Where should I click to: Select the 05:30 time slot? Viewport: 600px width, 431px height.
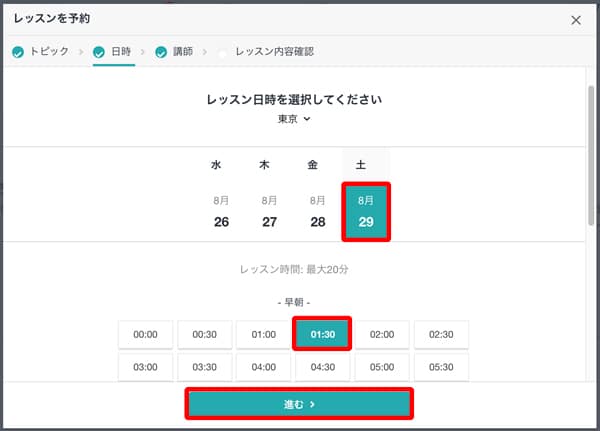(x=441, y=367)
